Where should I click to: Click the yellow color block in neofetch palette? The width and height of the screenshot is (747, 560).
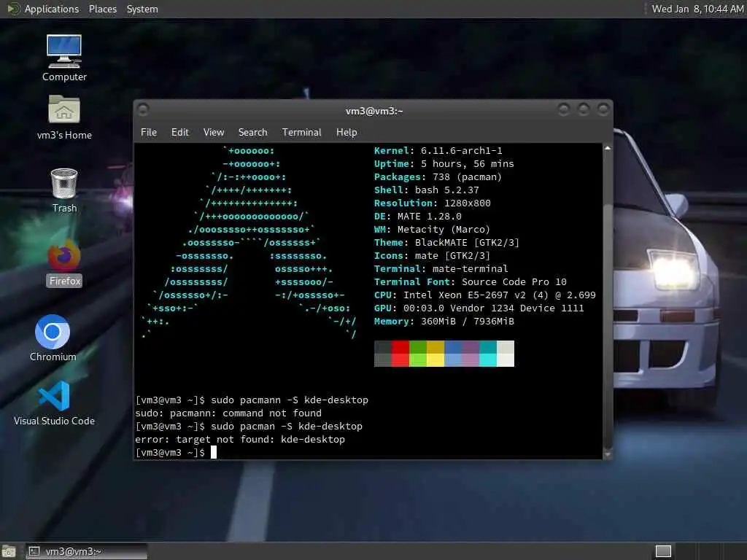point(436,354)
